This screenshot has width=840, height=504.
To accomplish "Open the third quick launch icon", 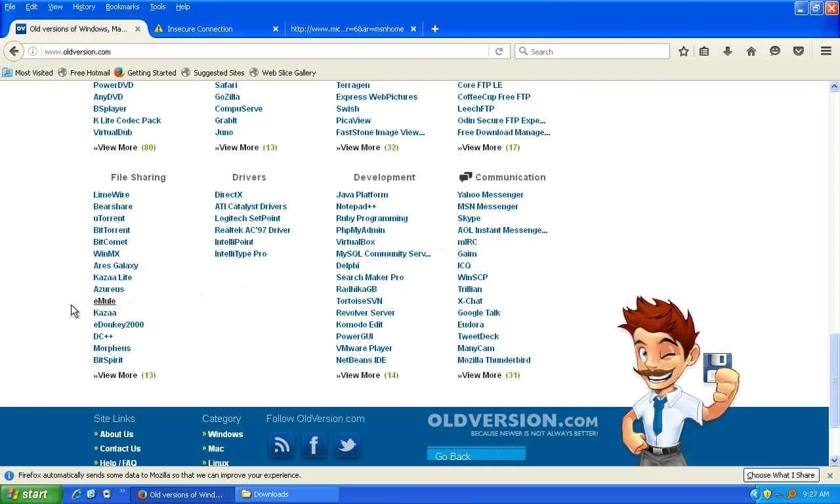I will tap(106, 494).
